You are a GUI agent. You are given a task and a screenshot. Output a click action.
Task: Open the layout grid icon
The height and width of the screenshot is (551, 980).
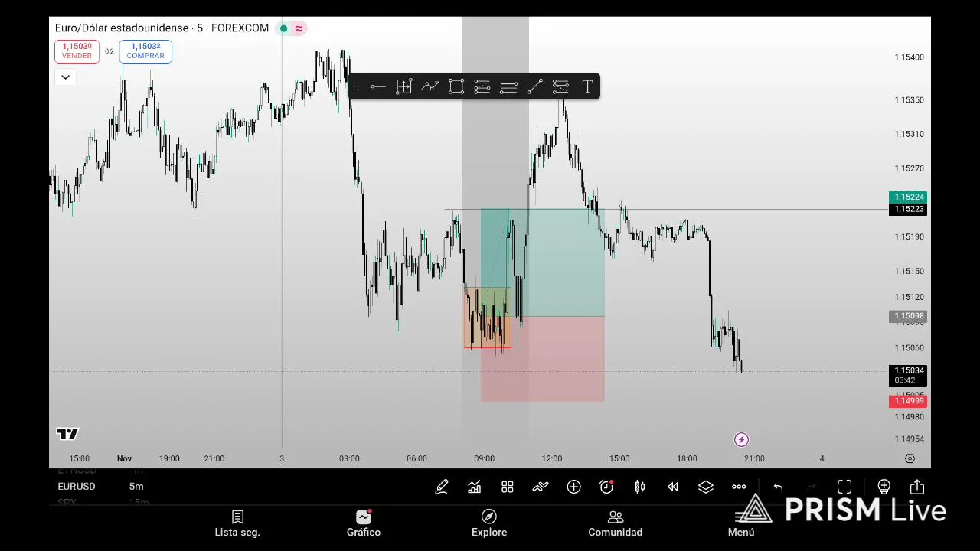[x=508, y=487]
